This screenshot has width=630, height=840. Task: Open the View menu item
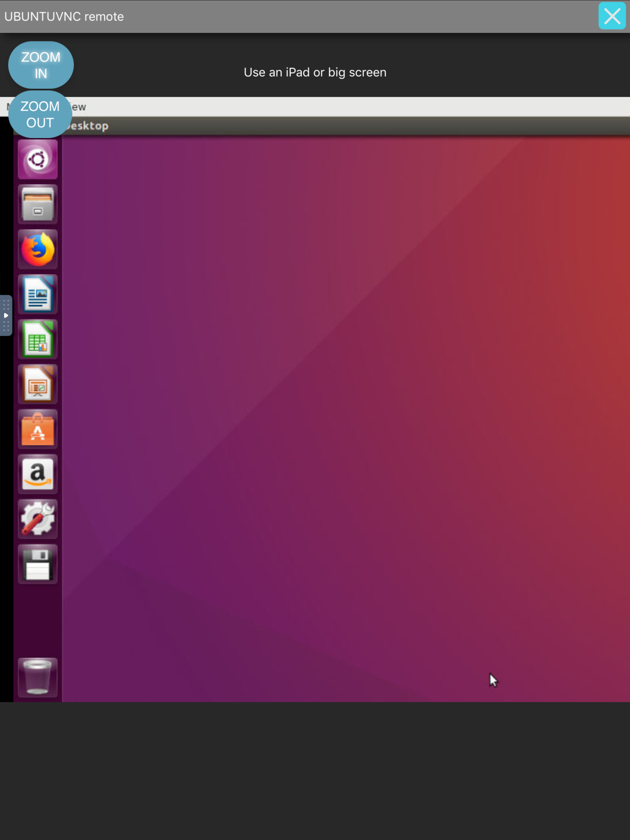[79, 107]
